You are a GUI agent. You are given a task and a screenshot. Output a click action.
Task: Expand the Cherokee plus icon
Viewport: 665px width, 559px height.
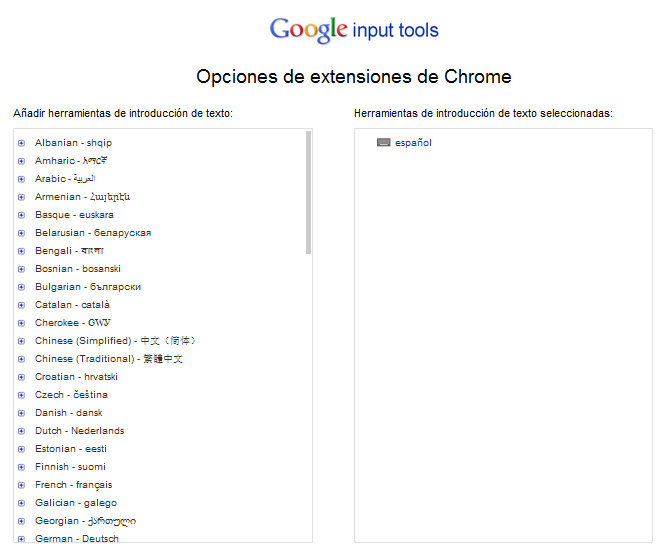pyautogui.click(x=21, y=323)
